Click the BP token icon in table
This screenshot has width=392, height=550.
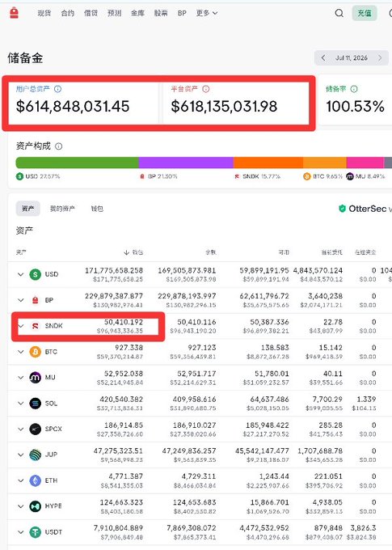pyautogui.click(x=35, y=300)
